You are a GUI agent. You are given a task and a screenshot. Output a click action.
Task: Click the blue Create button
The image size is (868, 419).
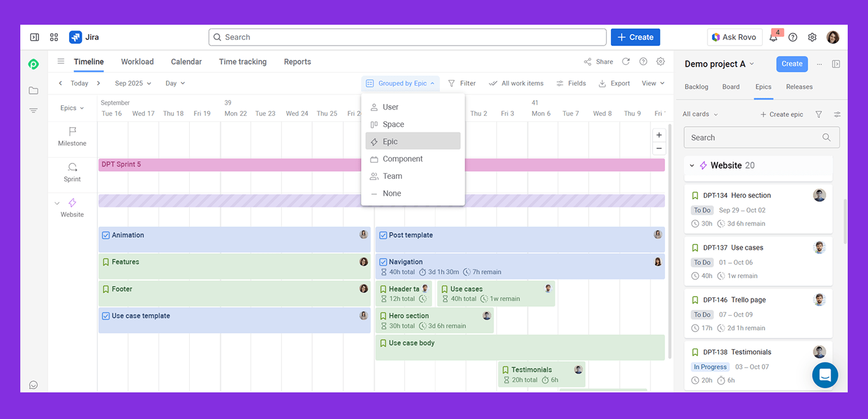click(x=635, y=37)
